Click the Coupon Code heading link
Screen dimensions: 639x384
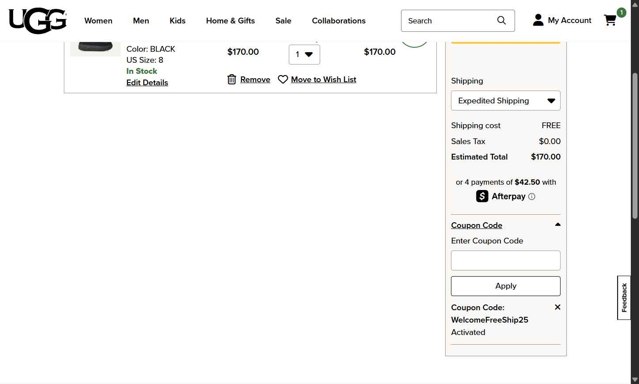coord(476,225)
